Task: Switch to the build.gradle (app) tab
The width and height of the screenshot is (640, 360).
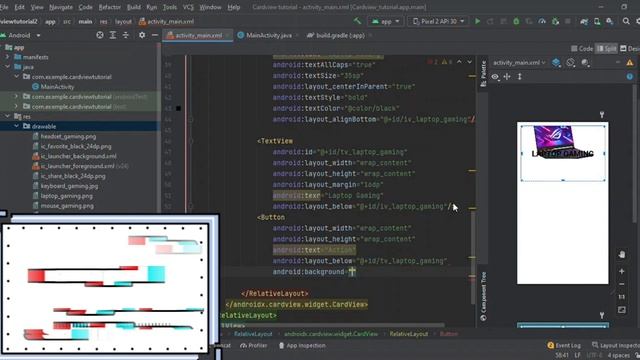Action: 339,36
